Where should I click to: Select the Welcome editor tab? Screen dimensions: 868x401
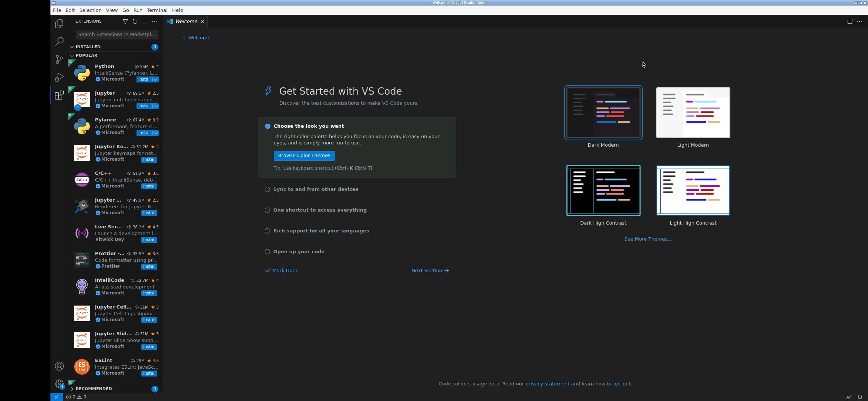coord(185,22)
